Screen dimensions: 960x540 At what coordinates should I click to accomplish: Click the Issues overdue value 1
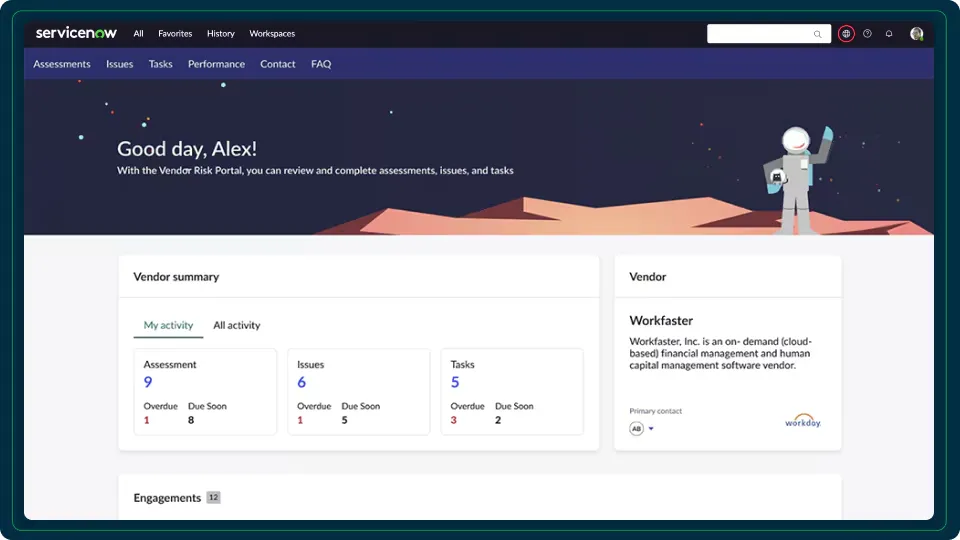300,420
